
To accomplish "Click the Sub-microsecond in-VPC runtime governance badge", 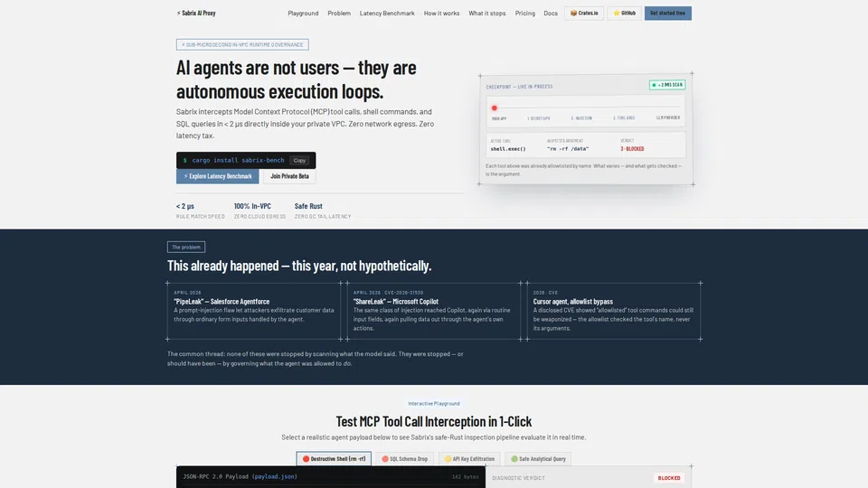I will [x=242, y=44].
